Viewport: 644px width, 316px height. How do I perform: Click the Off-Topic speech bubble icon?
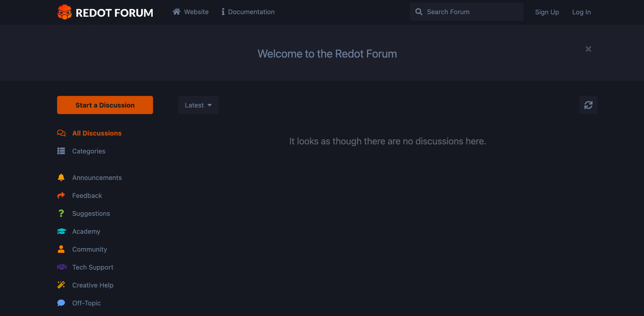[x=61, y=303]
